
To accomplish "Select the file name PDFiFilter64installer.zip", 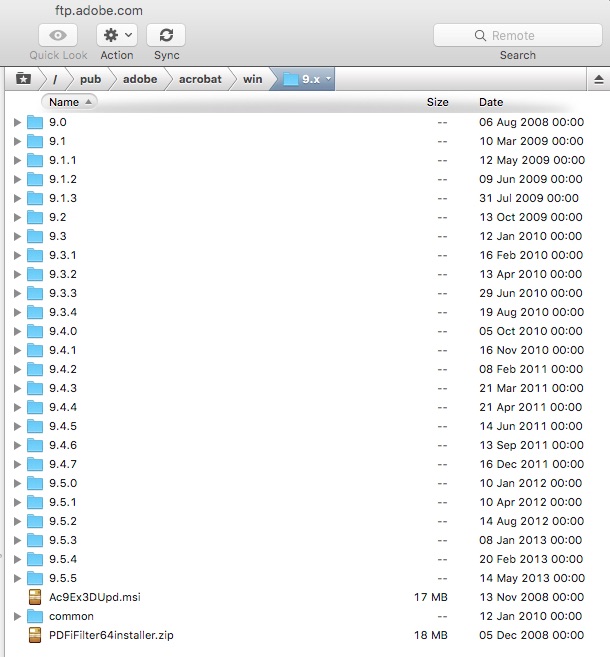I will tap(111, 635).
